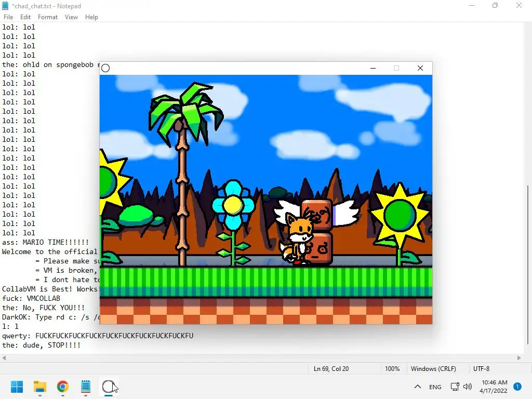Open the volume tray icon
The height and width of the screenshot is (399, 532).
[x=468, y=387]
